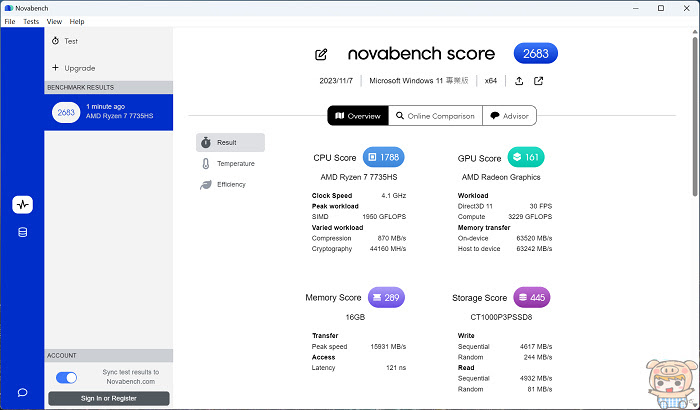Screen dimensions: 700x410
Task: Click the 63242 MB/s host to device value
Action: (534, 249)
